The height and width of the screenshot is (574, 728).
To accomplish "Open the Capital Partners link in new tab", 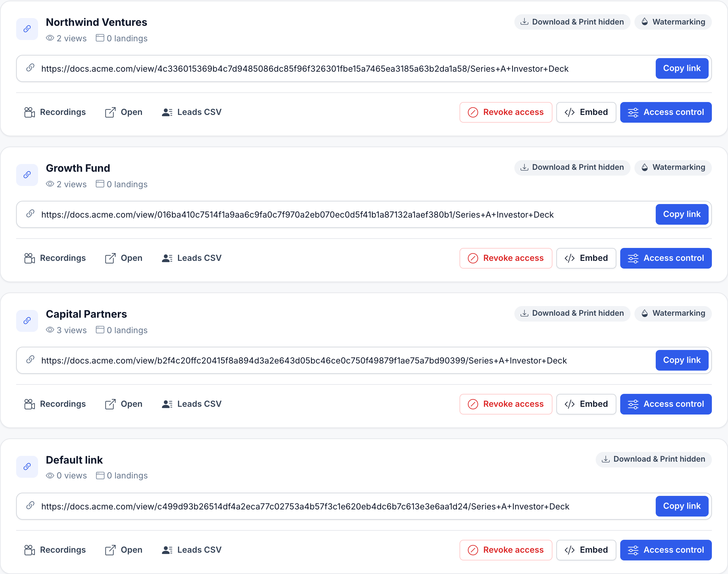I will (x=124, y=404).
